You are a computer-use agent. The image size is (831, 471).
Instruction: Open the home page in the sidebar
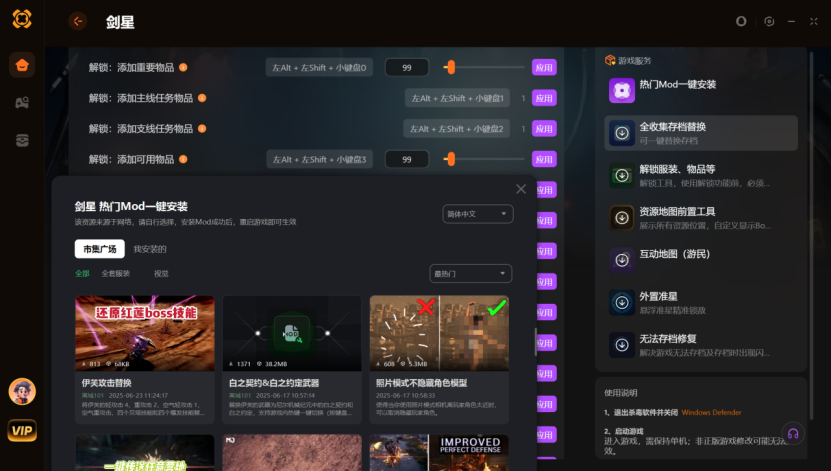pyautogui.click(x=22, y=66)
